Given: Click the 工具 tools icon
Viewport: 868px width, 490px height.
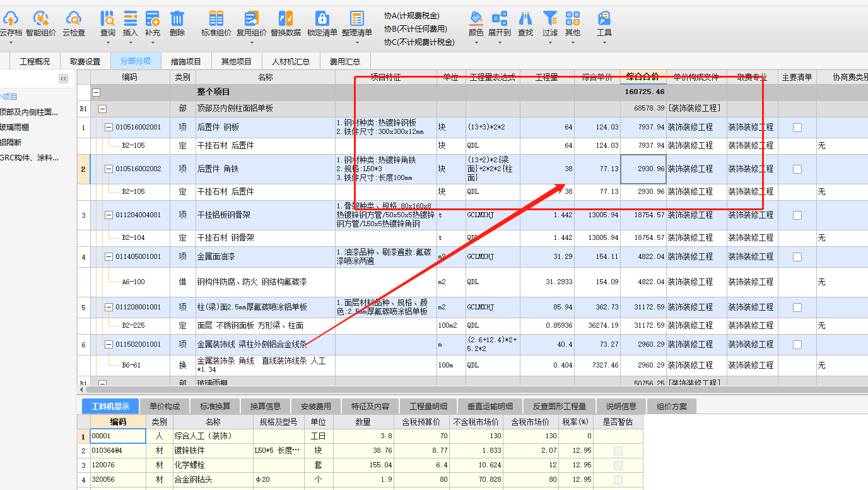Looking at the screenshot, I should coord(604,18).
